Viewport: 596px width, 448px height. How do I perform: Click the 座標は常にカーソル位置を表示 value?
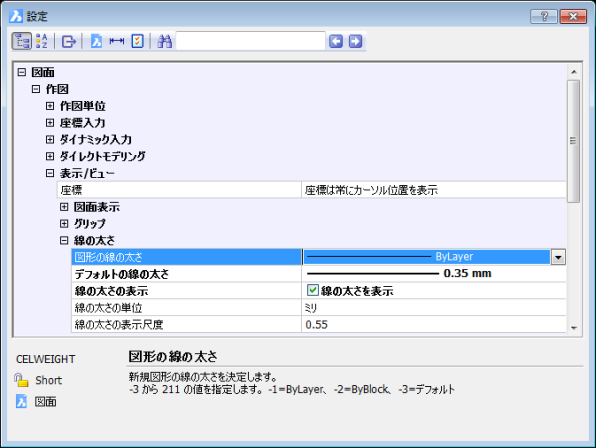click(x=371, y=190)
